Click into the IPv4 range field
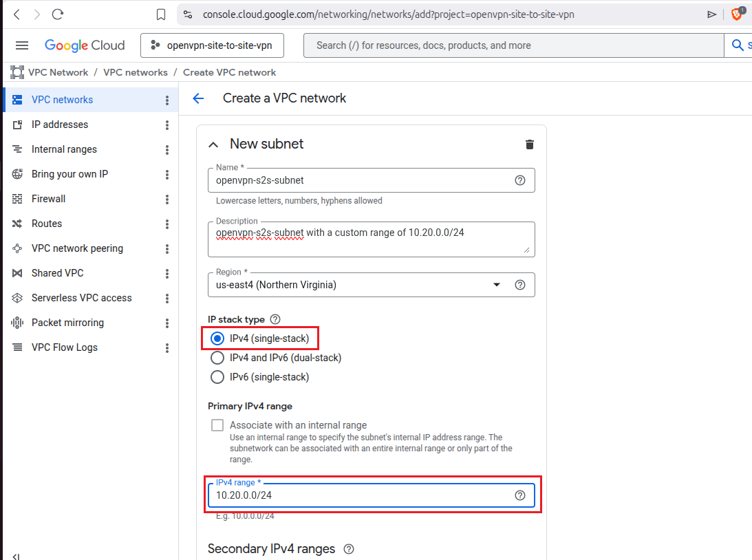The width and height of the screenshot is (752, 560). click(x=372, y=495)
